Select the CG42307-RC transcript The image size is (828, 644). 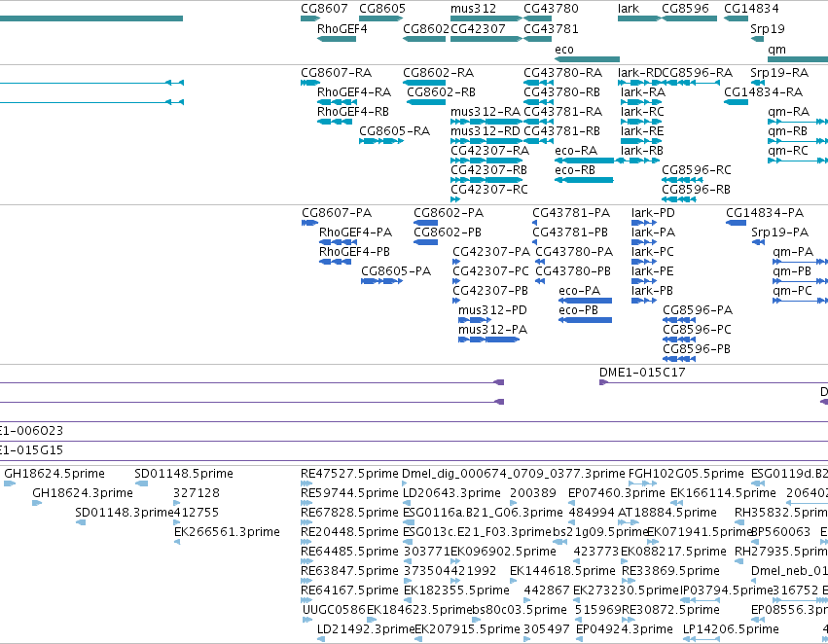(x=455, y=199)
